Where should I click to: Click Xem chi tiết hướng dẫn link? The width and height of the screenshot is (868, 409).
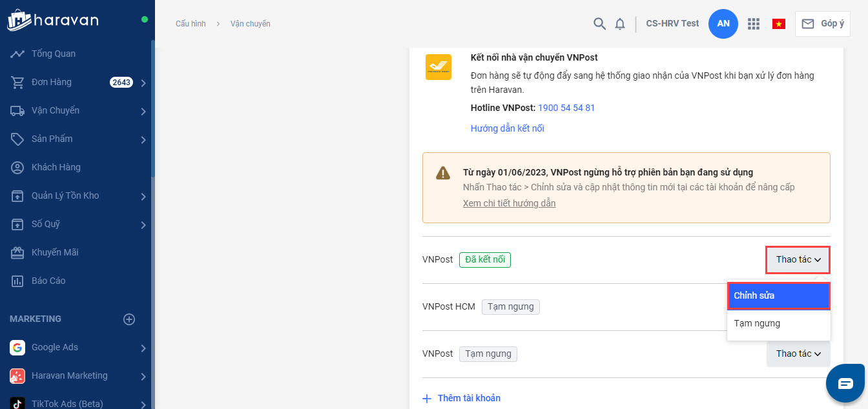click(509, 203)
